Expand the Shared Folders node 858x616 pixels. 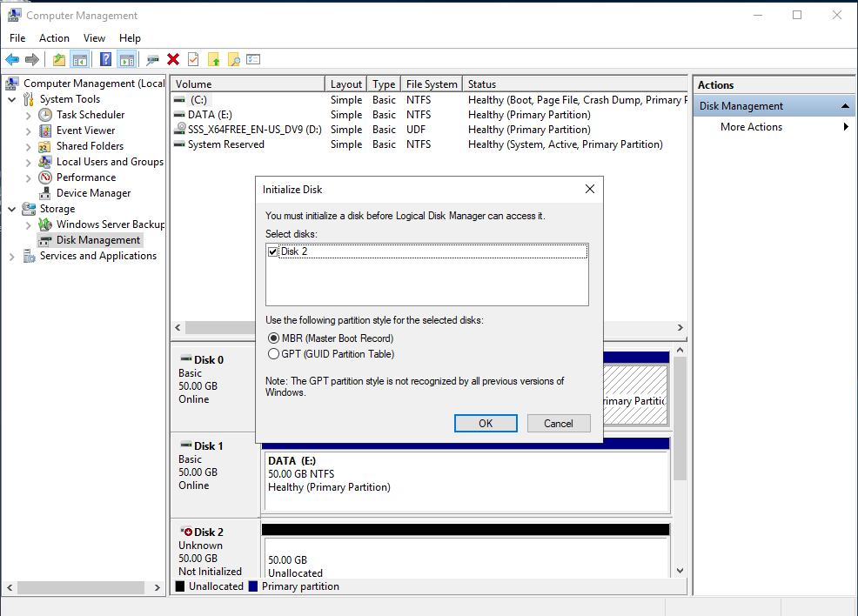(x=29, y=147)
